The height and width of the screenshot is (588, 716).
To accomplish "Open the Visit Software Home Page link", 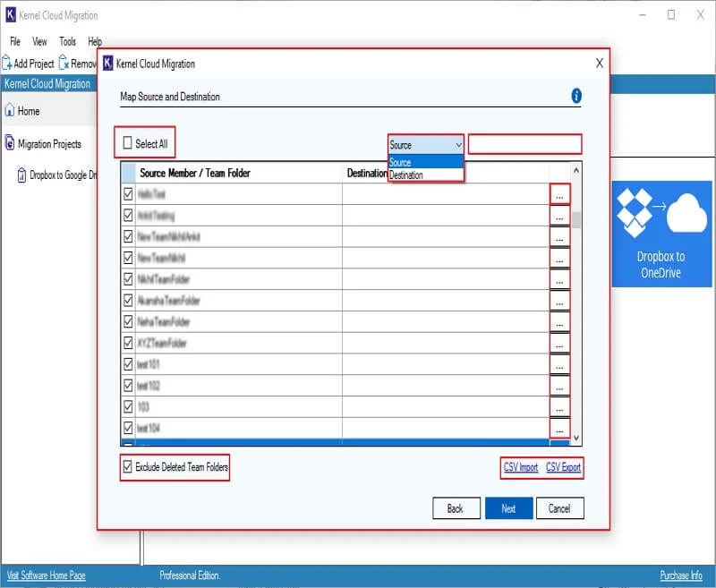I will 47,575.
